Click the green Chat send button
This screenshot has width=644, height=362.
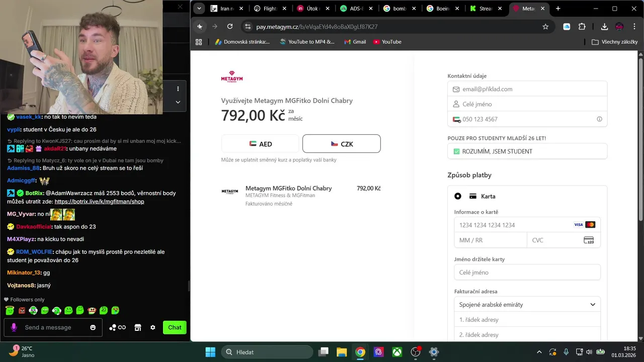coord(175,327)
